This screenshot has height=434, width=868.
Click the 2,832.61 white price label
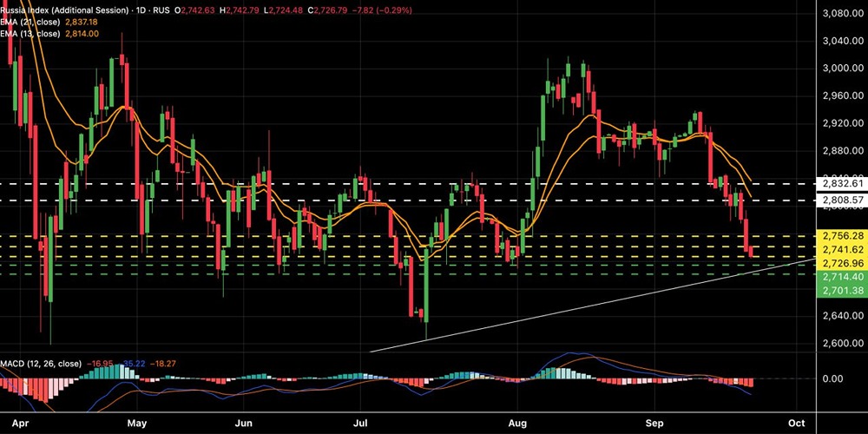pos(840,184)
